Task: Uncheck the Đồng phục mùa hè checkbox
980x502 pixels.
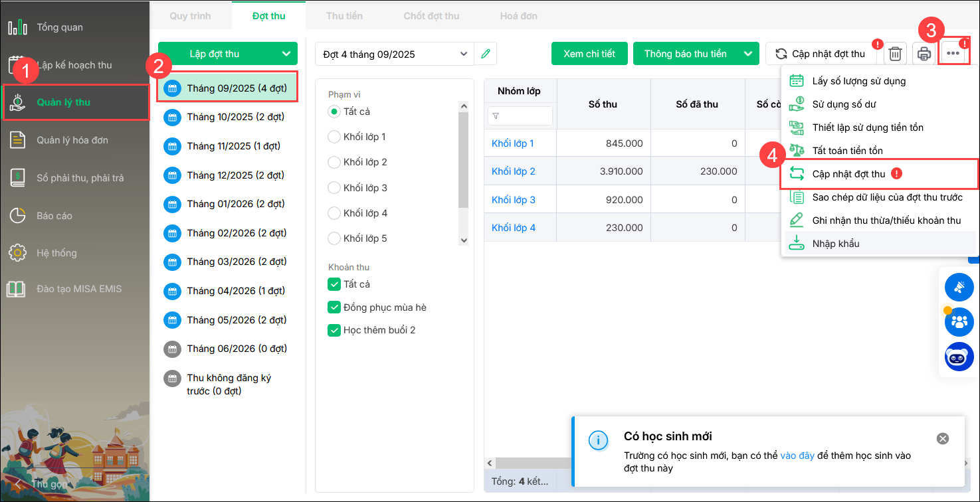Action: tap(334, 307)
